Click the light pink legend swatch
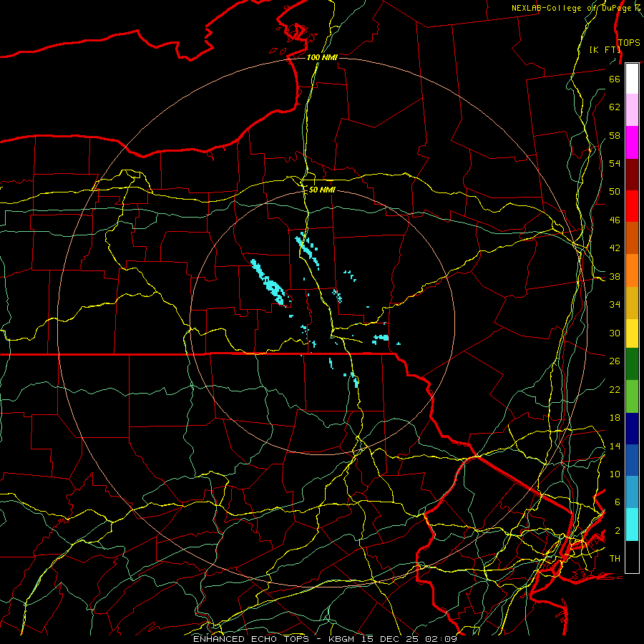 tap(632, 109)
